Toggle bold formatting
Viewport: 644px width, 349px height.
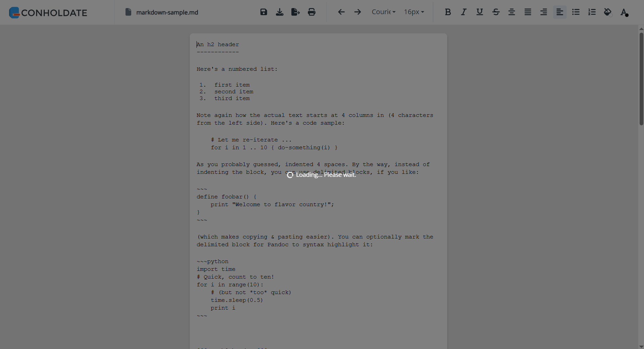[448, 12]
